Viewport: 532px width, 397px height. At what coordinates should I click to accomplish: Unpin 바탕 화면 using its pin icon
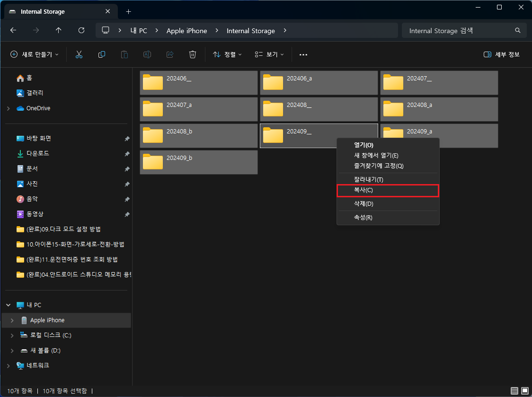tap(127, 139)
